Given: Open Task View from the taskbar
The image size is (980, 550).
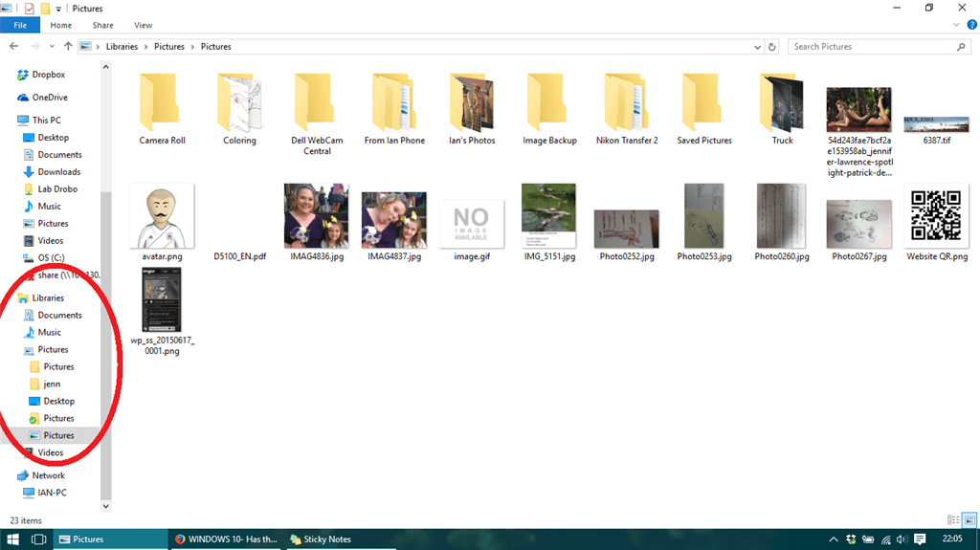Looking at the screenshot, I should click(39, 539).
